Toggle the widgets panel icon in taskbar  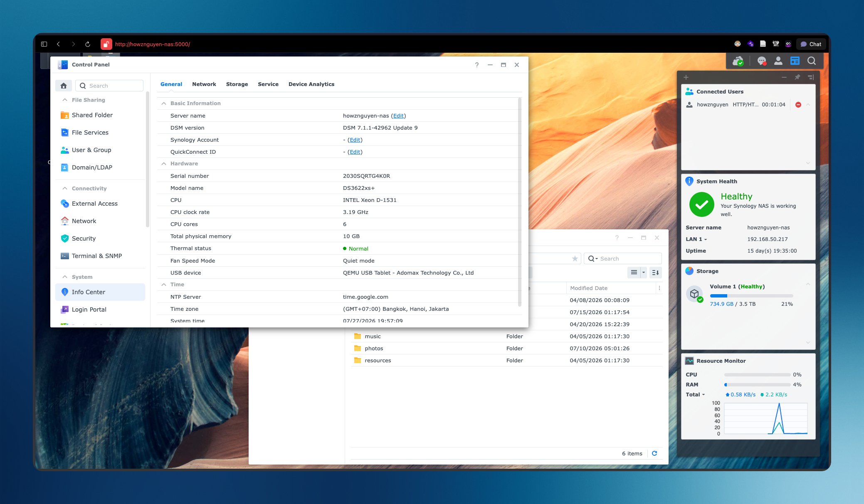tap(795, 61)
